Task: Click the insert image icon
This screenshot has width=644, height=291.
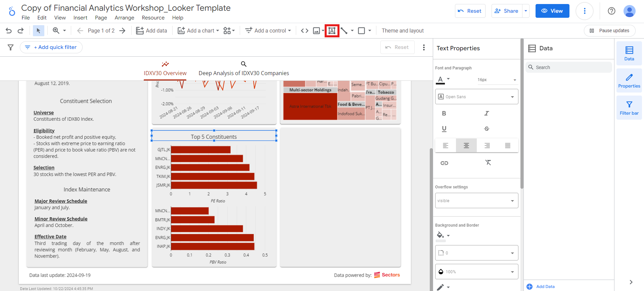Action: coord(316,31)
